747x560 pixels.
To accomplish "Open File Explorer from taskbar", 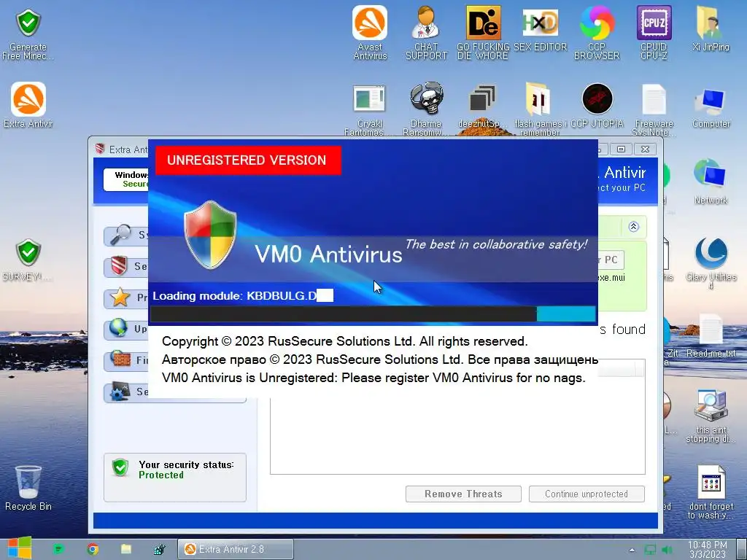I will pyautogui.click(x=125, y=549).
